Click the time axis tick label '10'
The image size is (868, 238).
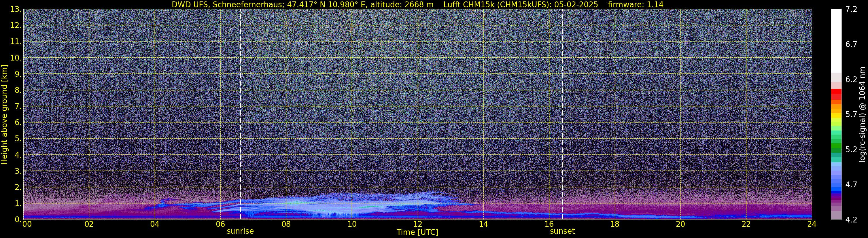coord(352,224)
